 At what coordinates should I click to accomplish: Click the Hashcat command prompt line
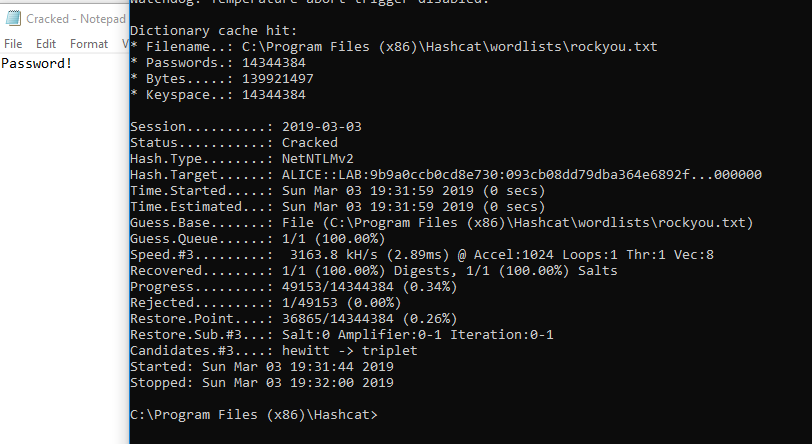(x=255, y=413)
